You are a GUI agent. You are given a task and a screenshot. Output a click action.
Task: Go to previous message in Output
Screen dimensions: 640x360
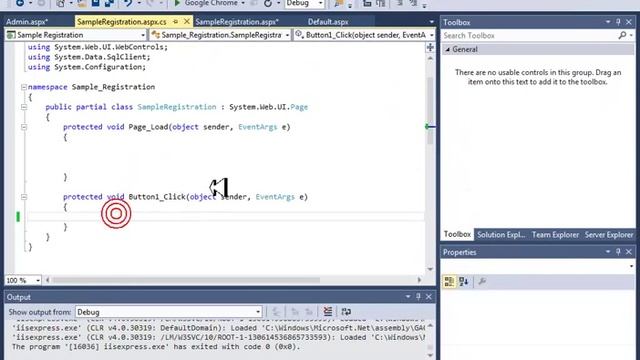[x=295, y=312]
